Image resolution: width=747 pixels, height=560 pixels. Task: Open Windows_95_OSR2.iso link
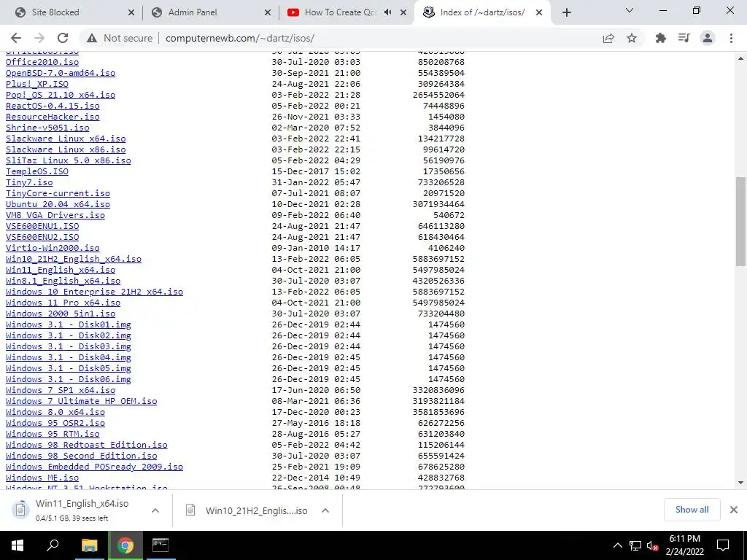[55, 424]
